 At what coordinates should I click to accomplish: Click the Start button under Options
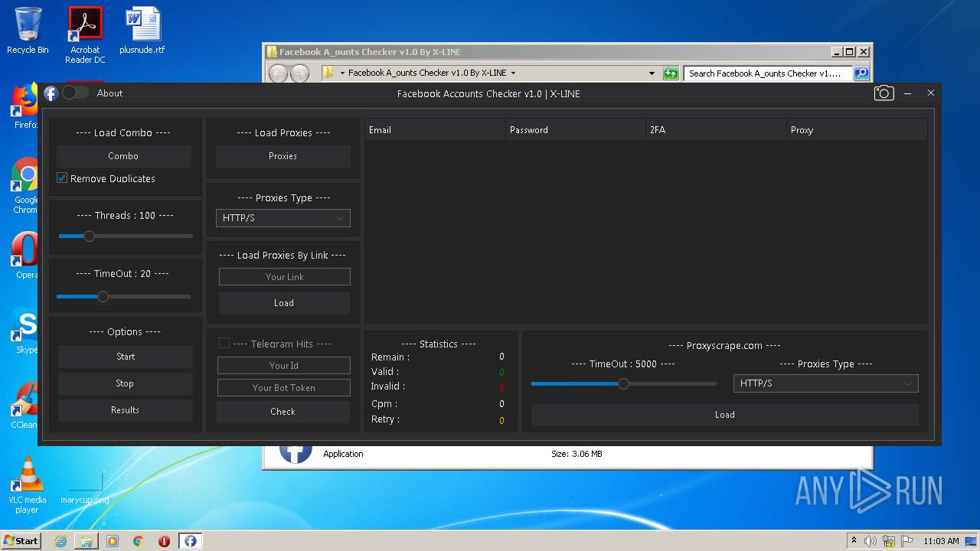(126, 357)
